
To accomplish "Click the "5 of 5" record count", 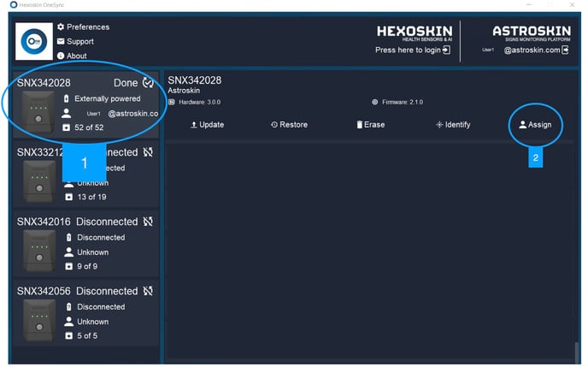I will (x=87, y=336).
